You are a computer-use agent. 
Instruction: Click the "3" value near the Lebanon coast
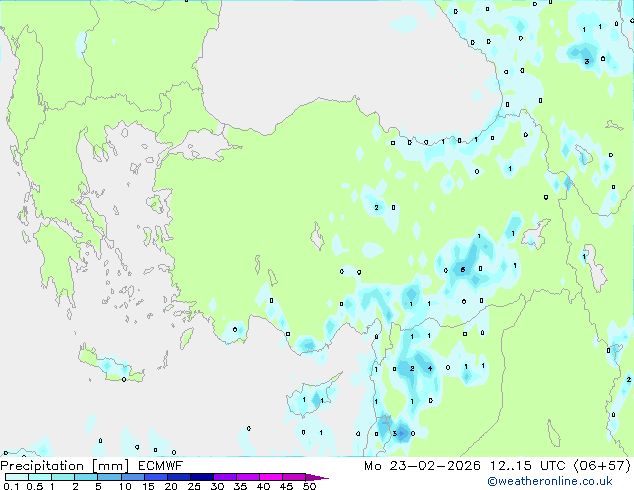pos(395,433)
